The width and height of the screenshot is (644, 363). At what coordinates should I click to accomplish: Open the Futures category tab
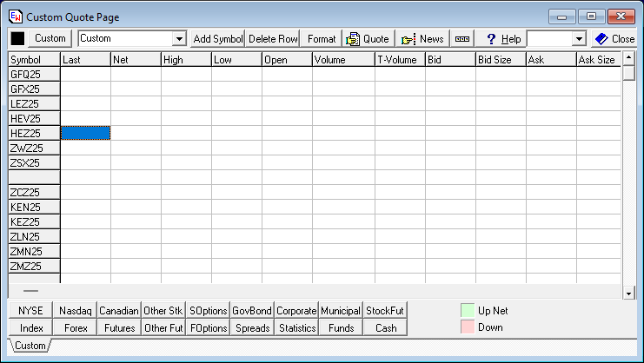tap(119, 328)
